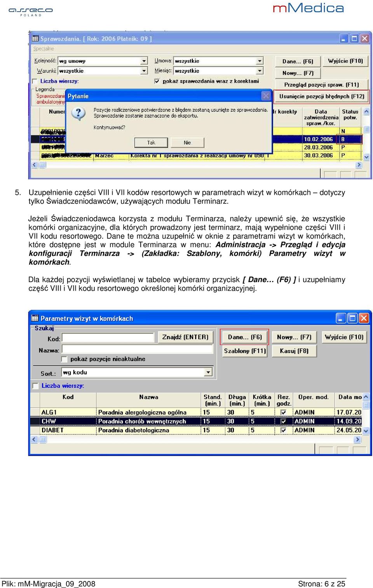373x588 pixels.
Task: Close the Sprawozdania window
Action: pos(364,38)
